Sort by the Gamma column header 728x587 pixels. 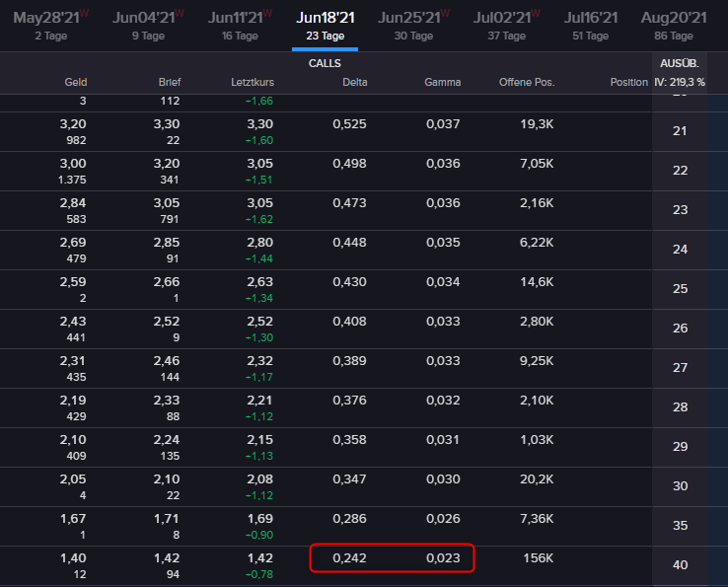(443, 82)
